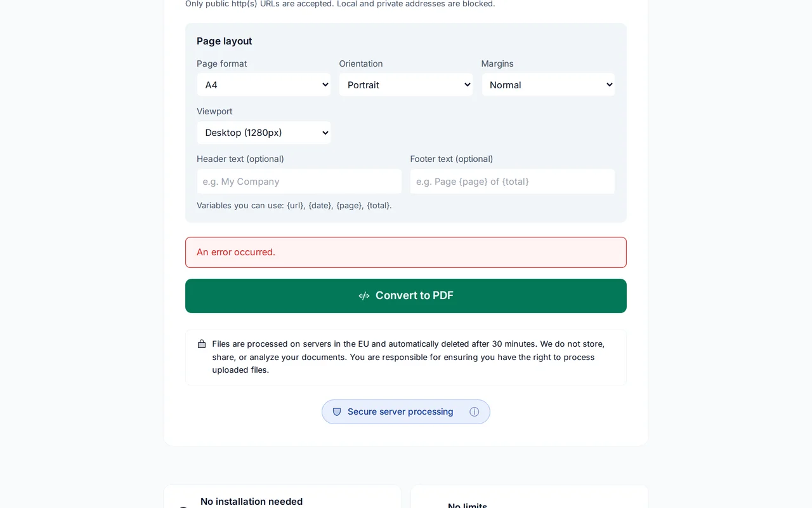Viewport: 812px width, 508px height.
Task: Open the Margins dropdown set to Normal
Action: 548,84
